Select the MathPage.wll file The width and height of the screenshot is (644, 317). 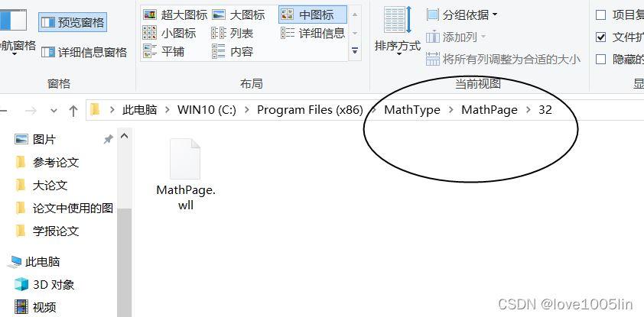tap(186, 175)
